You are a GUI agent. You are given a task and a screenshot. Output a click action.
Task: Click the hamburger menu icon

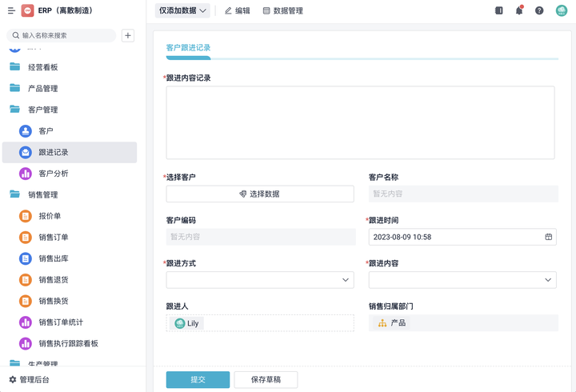click(x=11, y=11)
